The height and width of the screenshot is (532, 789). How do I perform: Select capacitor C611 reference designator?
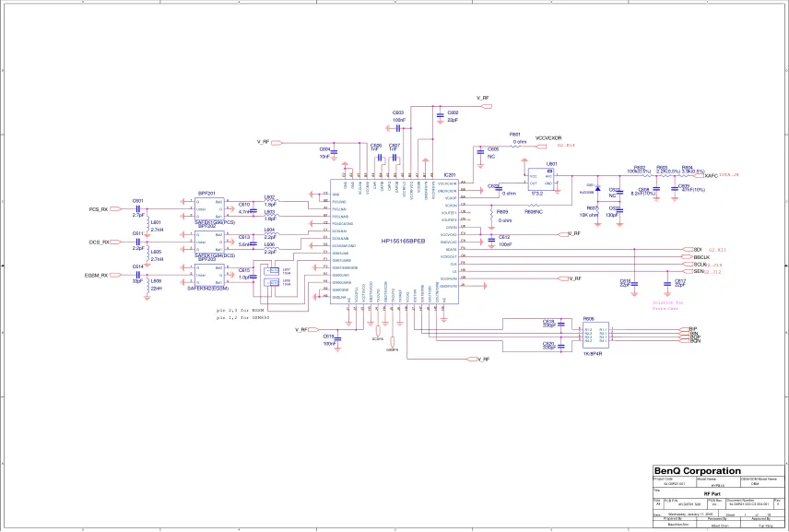point(138,234)
